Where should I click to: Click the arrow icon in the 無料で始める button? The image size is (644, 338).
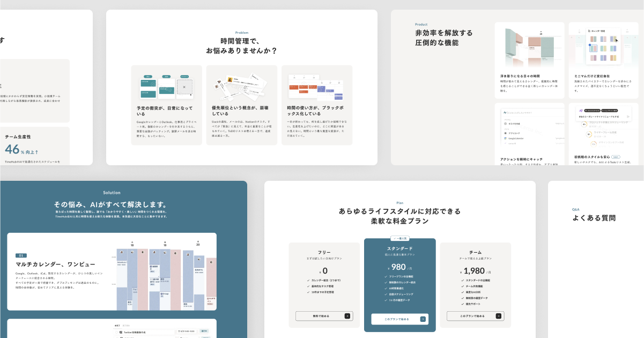click(347, 316)
